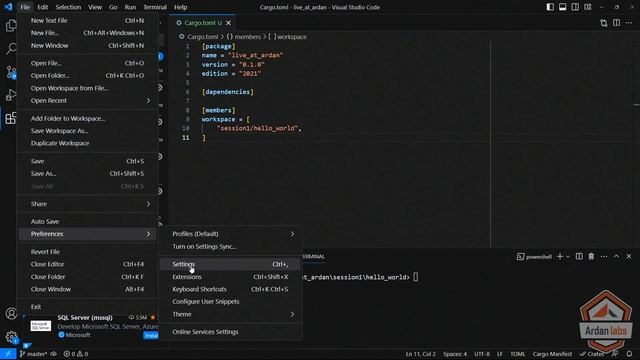640x360 pixels.
Task: Click the split editor right icon
Action: pyautogui.click(x=616, y=23)
